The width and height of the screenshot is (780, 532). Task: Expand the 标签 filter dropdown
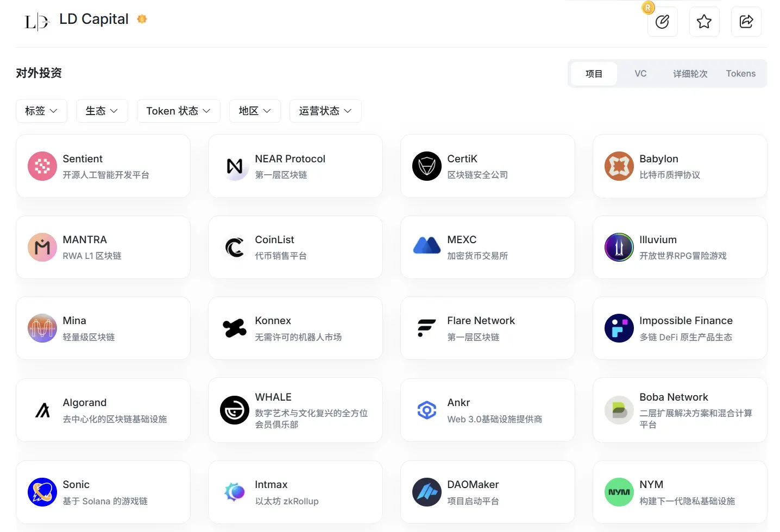coord(41,111)
